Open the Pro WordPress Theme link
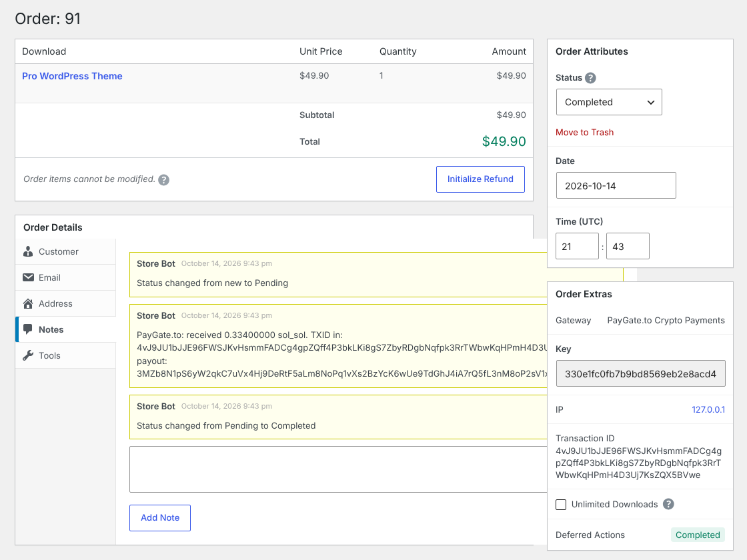This screenshot has height=560, width=747. tap(72, 76)
